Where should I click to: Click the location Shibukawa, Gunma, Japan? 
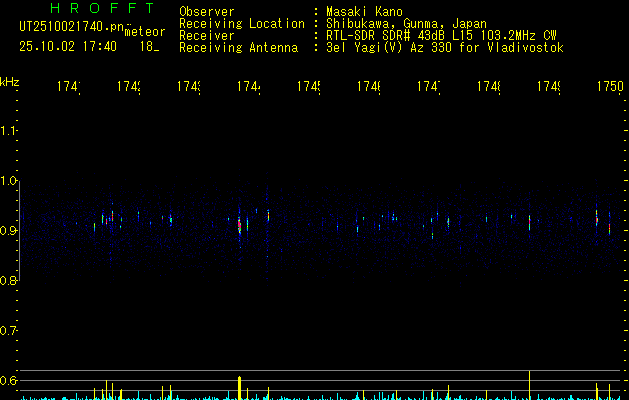click(406, 24)
